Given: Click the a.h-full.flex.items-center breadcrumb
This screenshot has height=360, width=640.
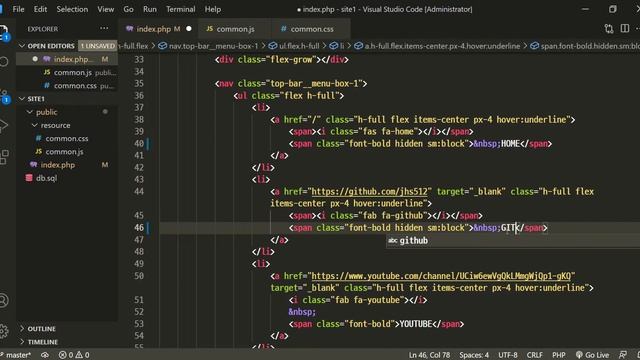Looking at the screenshot, I should (x=437, y=46).
